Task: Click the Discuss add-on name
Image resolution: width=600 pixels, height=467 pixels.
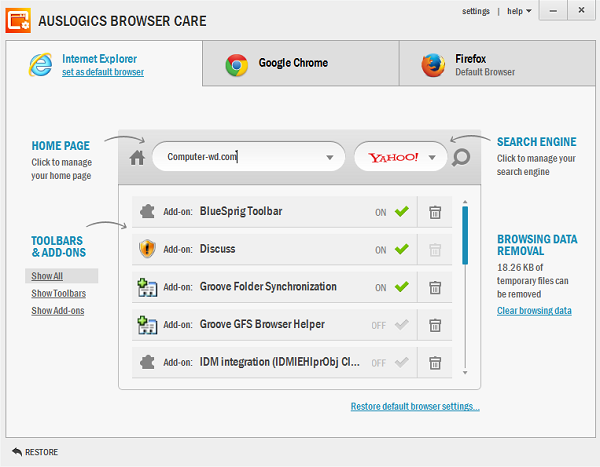Action: (217, 249)
